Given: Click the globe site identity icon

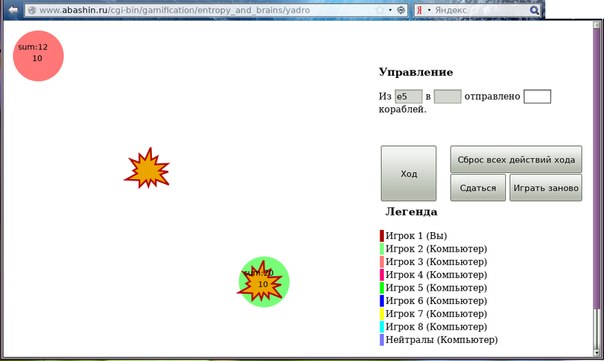Looking at the screenshot, I should tap(32, 10).
